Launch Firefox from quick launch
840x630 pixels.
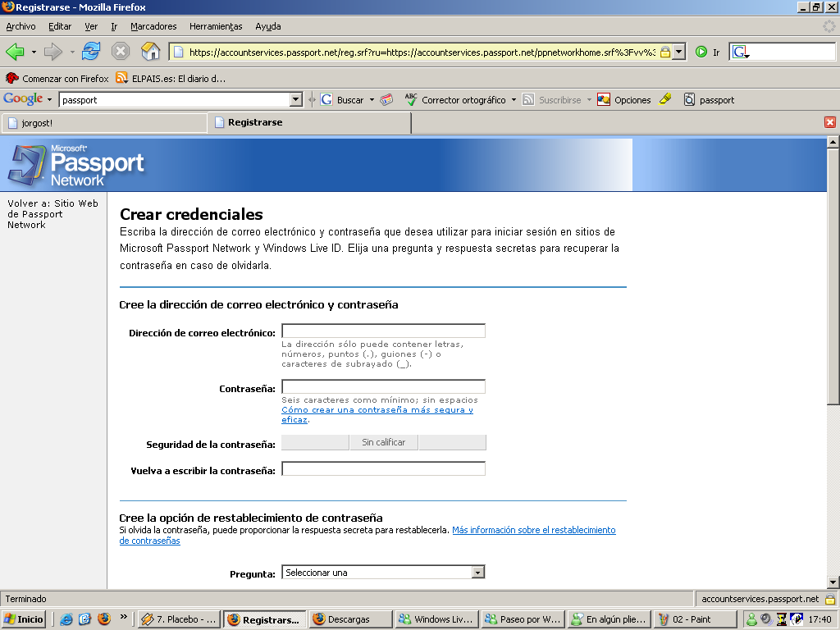(104, 619)
